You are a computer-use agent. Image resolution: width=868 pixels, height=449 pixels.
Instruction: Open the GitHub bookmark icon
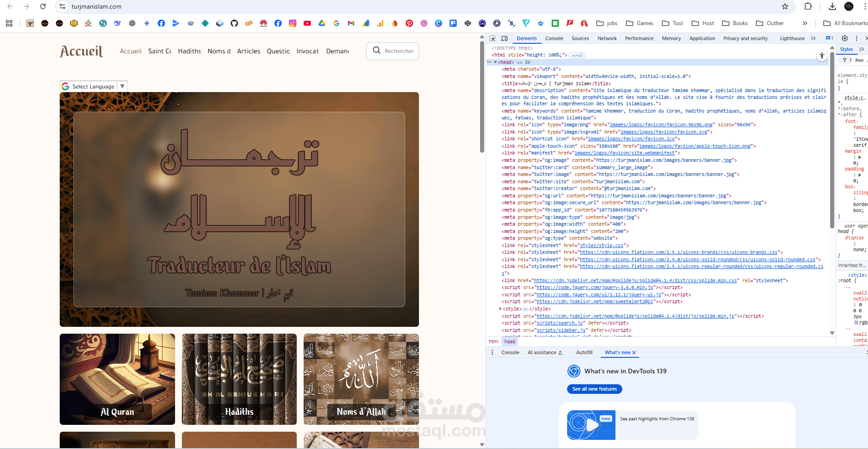click(x=234, y=23)
